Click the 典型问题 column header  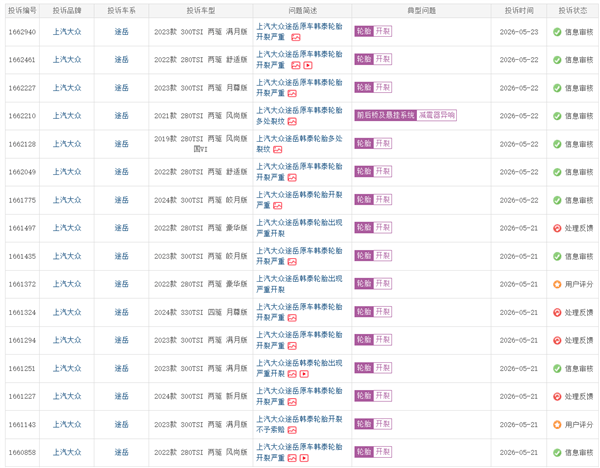421,11
